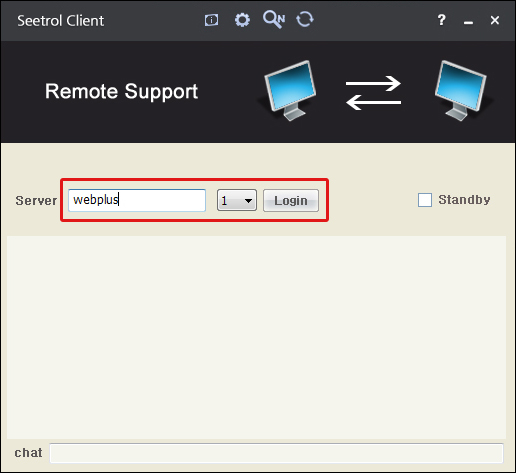Open the info icon in title bar
The image size is (516, 473).
pos(212,20)
